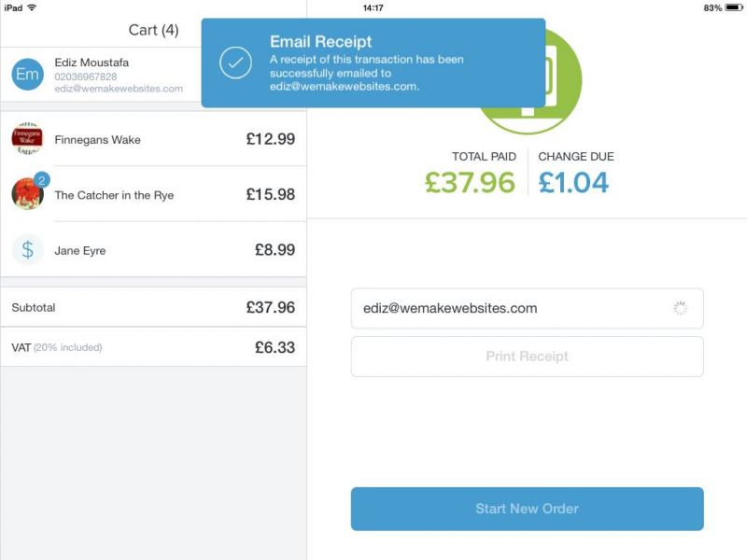Click the checkmark icon in Email Receipt banner
Image resolution: width=747 pixels, height=560 pixels.
[235, 63]
